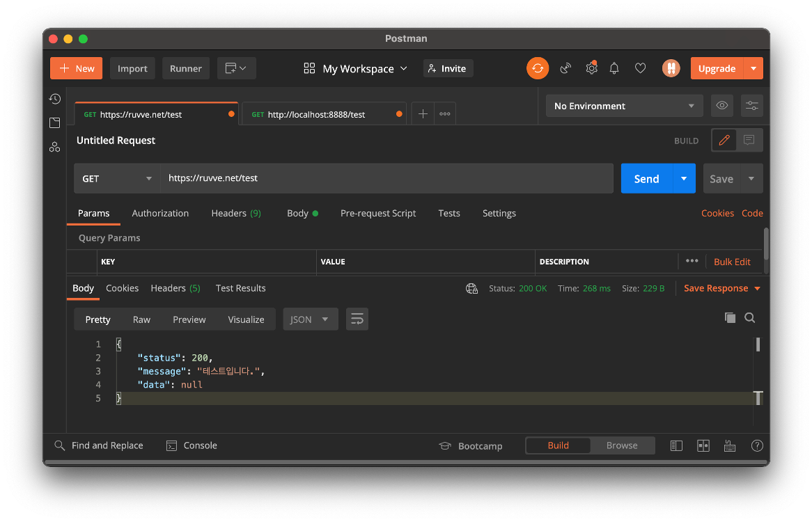812x522 pixels.
Task: Open the keyboard shortcuts icon
Action: 730,446
